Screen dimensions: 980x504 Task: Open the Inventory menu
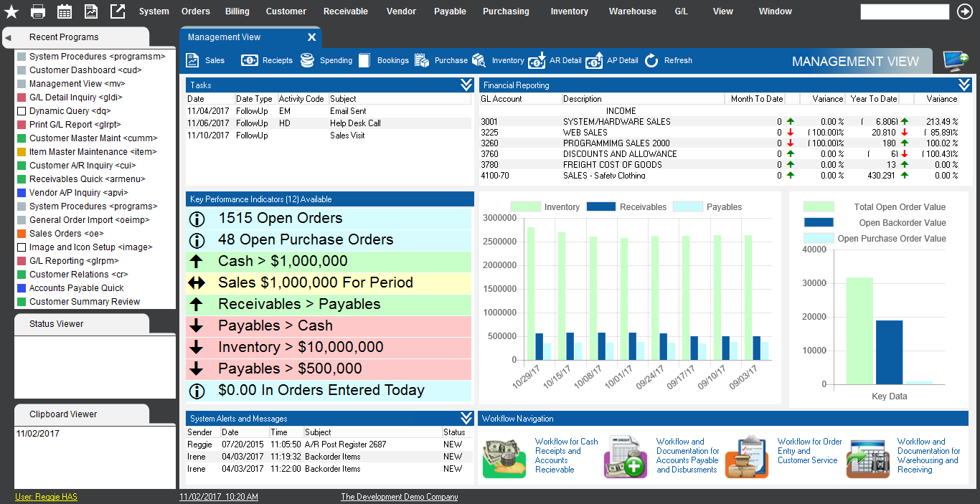569,11
